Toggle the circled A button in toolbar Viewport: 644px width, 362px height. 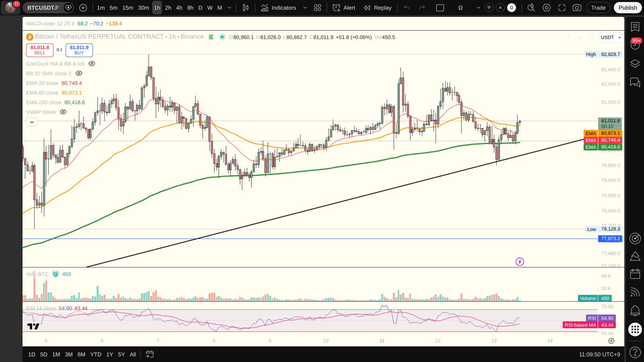500,8
